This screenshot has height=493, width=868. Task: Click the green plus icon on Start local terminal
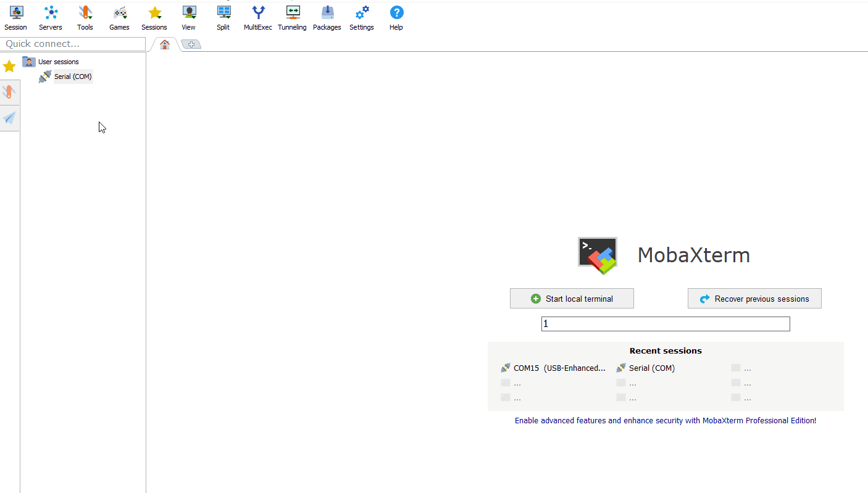(536, 299)
